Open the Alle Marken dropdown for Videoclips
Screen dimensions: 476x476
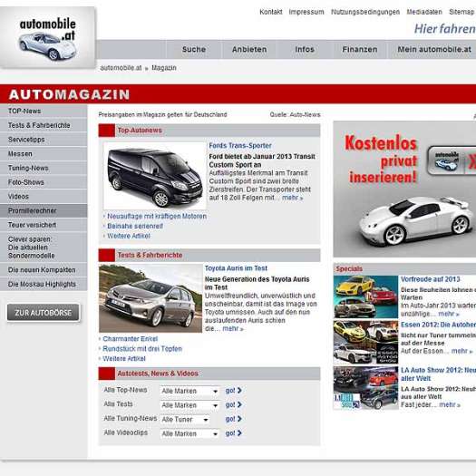pos(189,433)
